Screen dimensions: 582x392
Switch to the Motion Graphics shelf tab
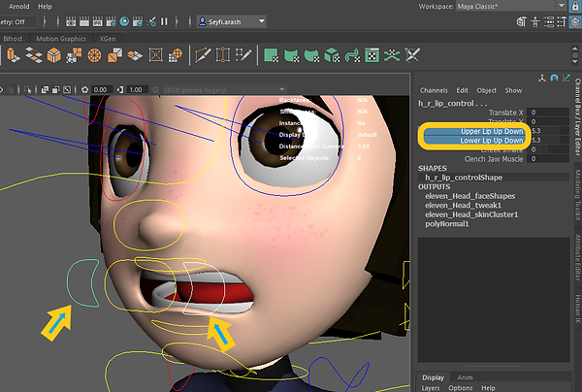61,39
